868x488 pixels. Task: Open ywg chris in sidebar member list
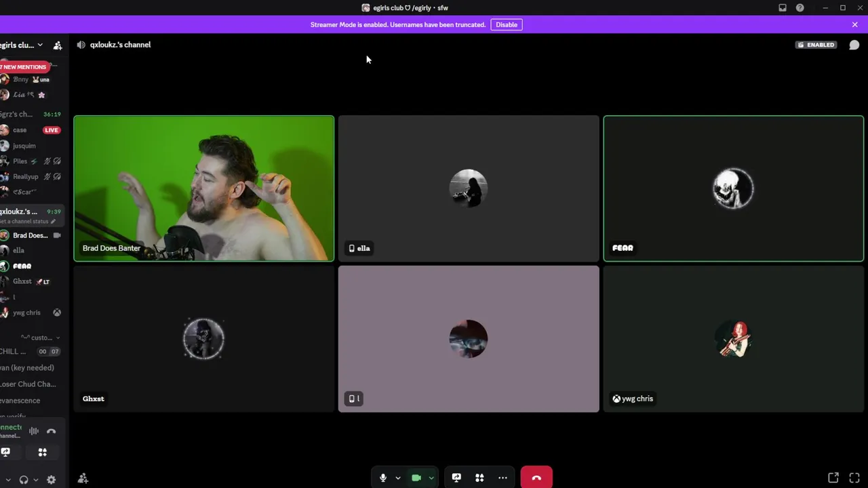pyautogui.click(x=31, y=312)
